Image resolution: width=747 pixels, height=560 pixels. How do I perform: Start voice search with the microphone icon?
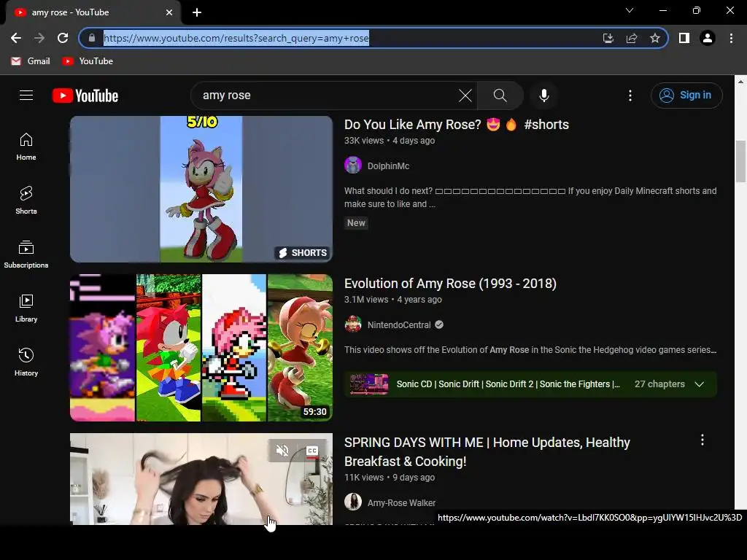[x=543, y=96]
